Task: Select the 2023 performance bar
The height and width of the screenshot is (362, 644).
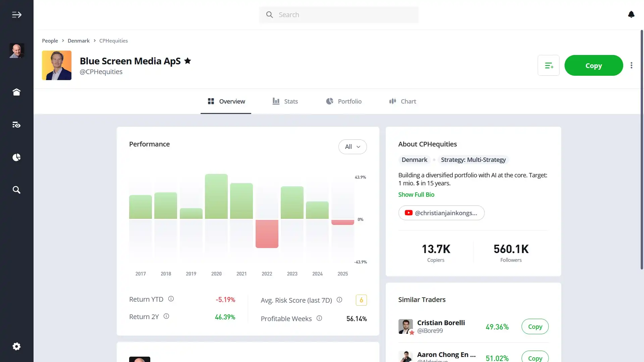Action: pos(292,203)
